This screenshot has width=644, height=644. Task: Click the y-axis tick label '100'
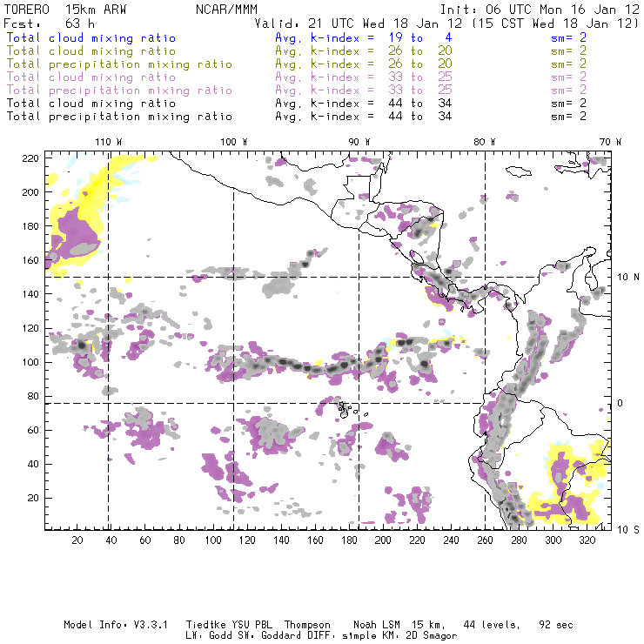30,362
